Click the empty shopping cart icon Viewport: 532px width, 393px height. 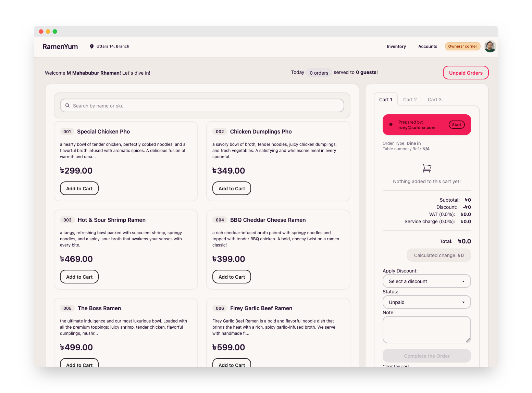(x=426, y=168)
